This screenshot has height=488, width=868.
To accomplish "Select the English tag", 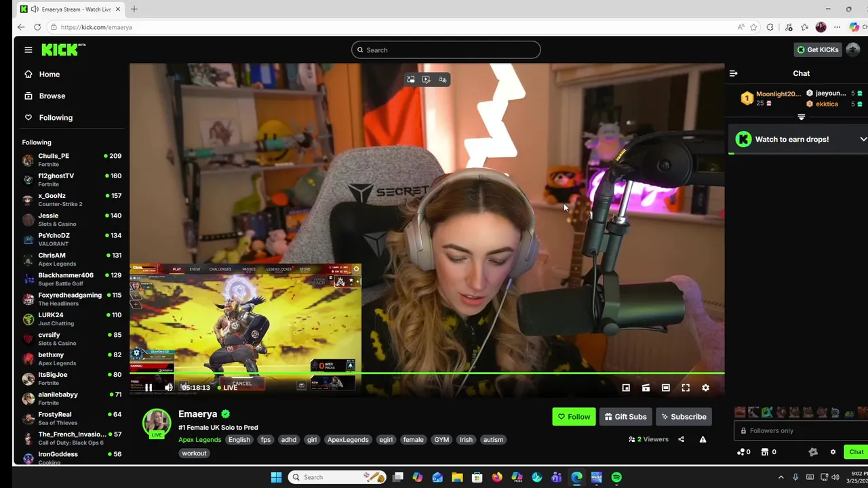I will (x=239, y=439).
